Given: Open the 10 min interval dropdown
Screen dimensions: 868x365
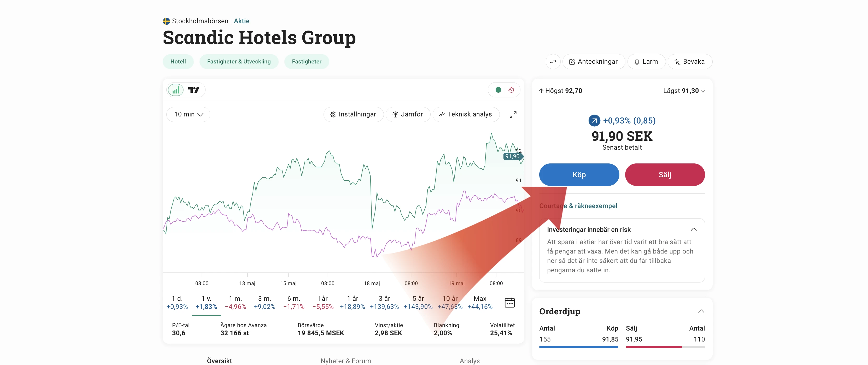Looking at the screenshot, I should (x=188, y=115).
